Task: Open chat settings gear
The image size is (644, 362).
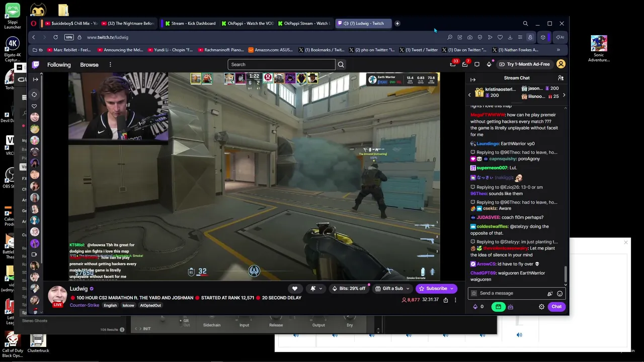Action: tap(542, 307)
